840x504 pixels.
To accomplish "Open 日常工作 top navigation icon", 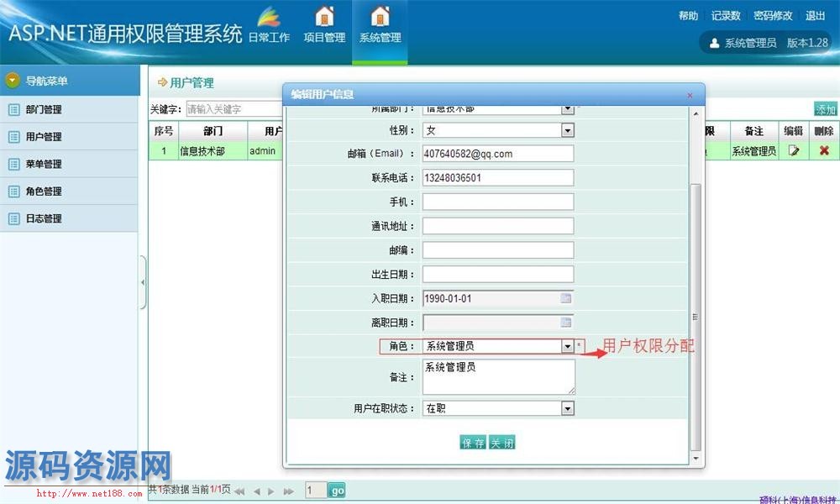I will coord(269,17).
